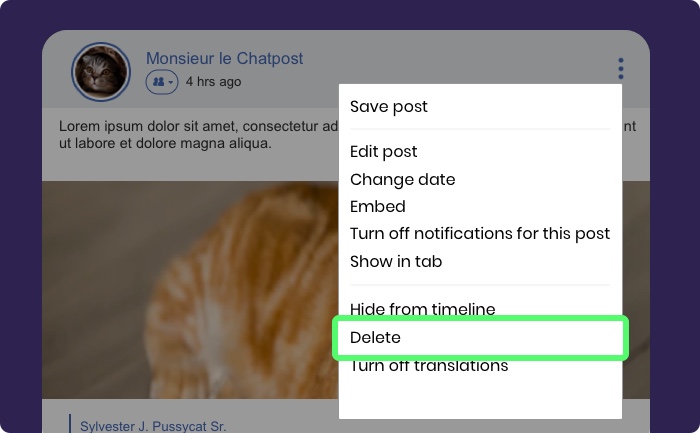Turn off notifications for this post
700x433 pixels.
point(480,234)
